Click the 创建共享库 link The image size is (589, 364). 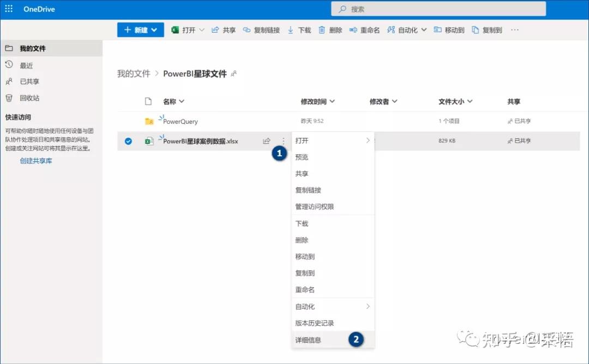pyautogui.click(x=36, y=161)
